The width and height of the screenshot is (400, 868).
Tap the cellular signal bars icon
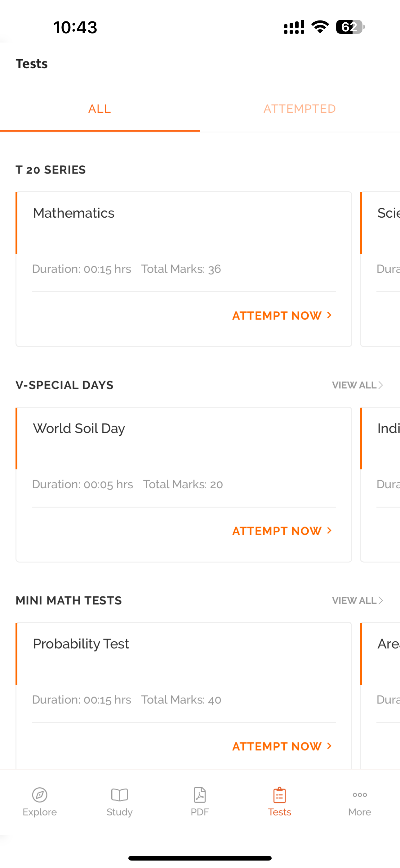294,27
